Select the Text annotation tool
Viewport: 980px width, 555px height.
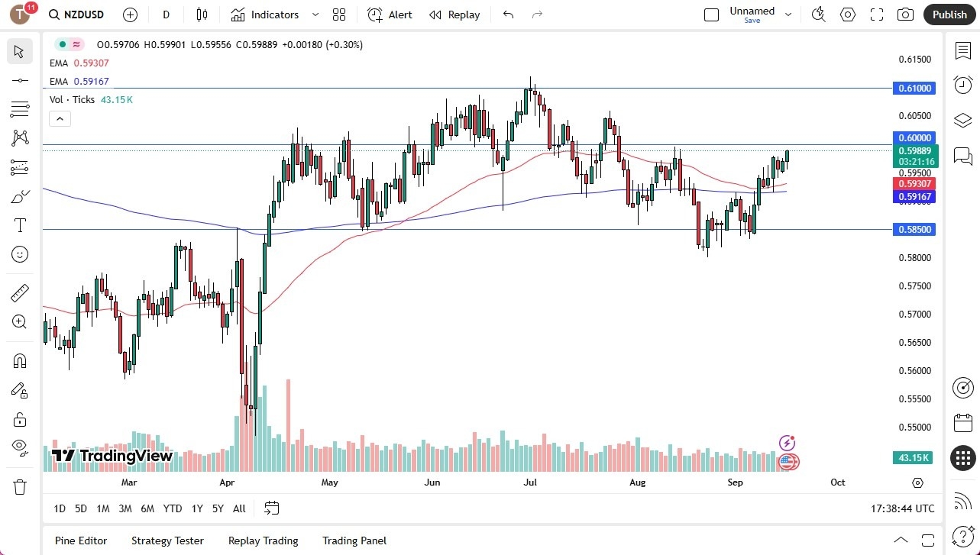coord(19,225)
